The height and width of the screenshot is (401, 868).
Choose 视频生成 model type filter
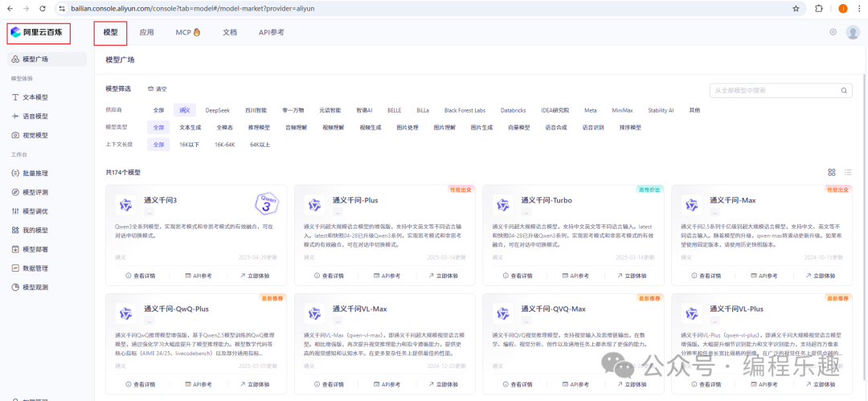click(x=371, y=128)
